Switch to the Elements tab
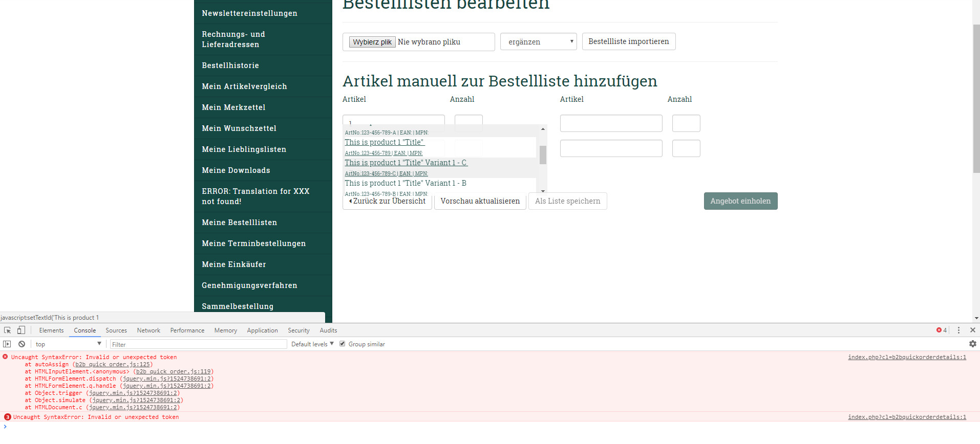The height and width of the screenshot is (444, 980). pos(51,330)
